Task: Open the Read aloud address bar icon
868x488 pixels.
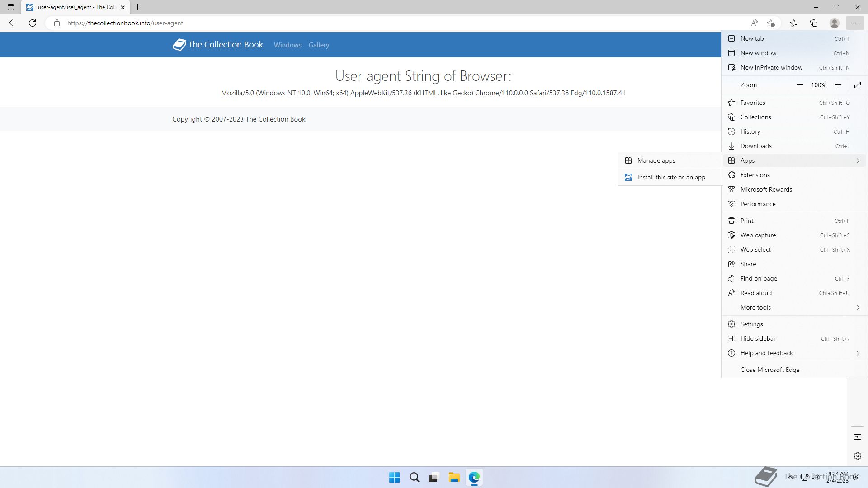Action: point(755,23)
